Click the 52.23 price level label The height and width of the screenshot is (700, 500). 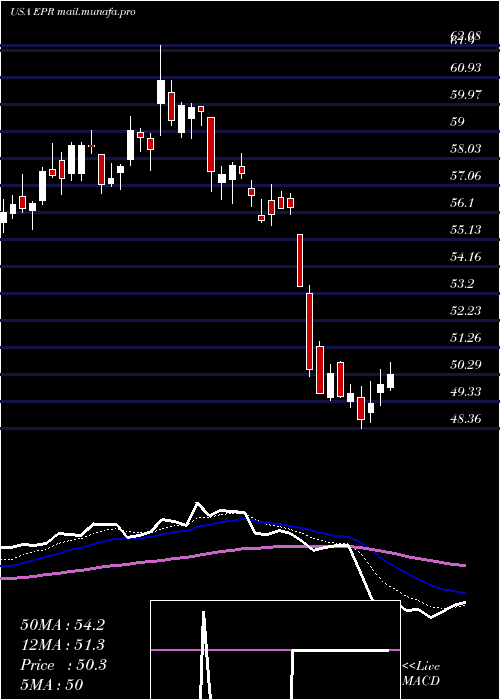coord(466,311)
